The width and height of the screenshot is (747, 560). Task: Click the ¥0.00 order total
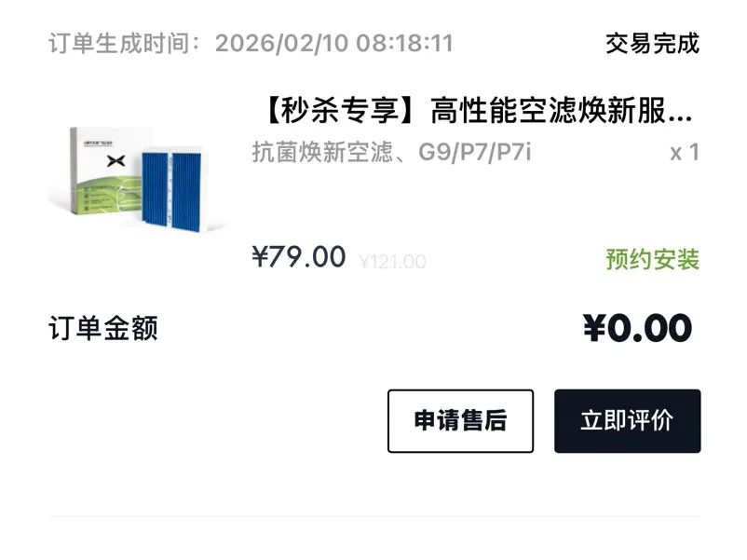pyautogui.click(x=637, y=328)
